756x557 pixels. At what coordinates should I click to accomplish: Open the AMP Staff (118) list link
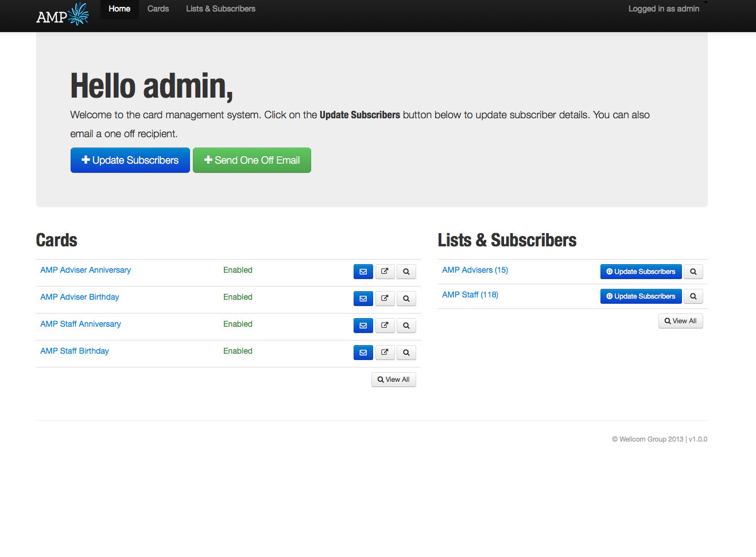click(470, 295)
